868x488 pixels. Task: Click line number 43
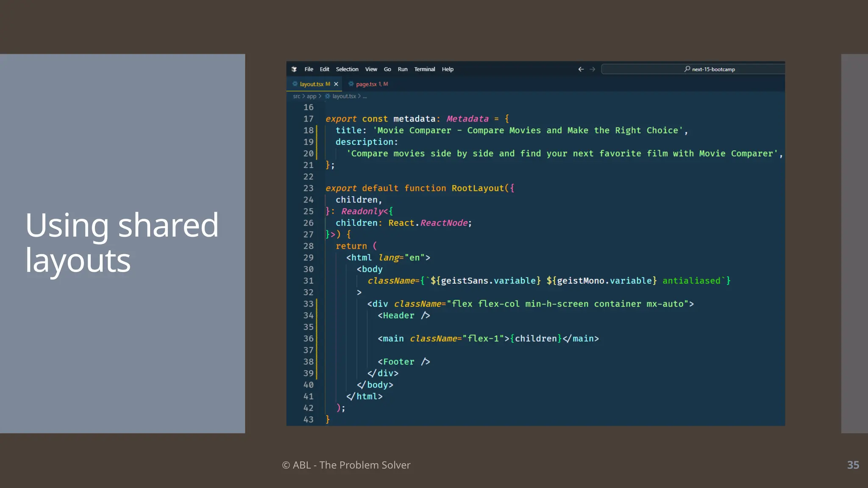(308, 419)
